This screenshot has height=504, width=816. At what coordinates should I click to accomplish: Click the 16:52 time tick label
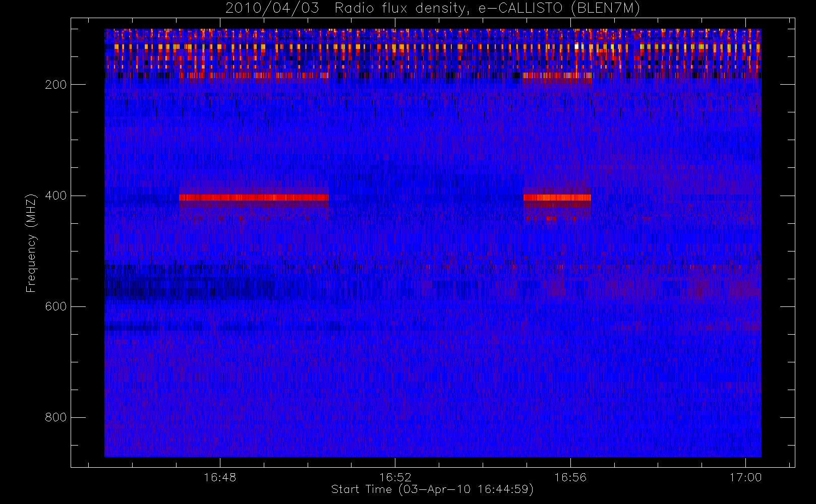(x=395, y=477)
